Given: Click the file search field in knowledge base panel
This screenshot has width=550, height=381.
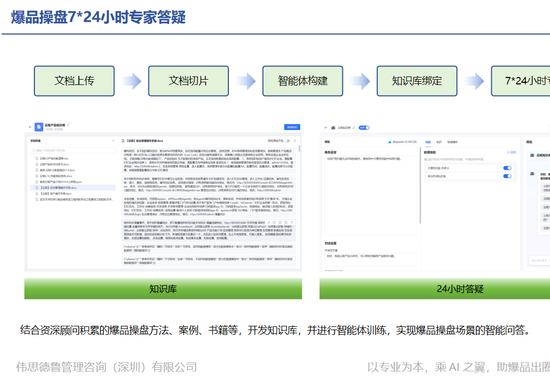Looking at the screenshot, I should (73, 150).
